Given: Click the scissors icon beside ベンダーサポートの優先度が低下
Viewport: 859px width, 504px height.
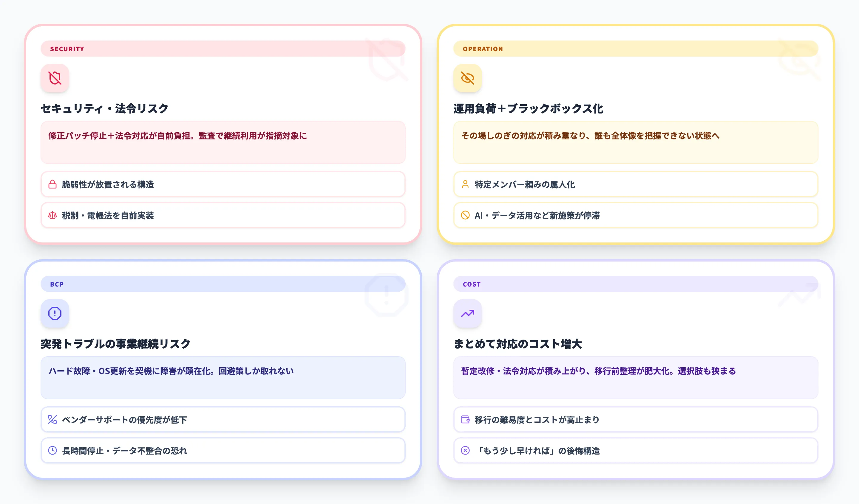Looking at the screenshot, I should (x=52, y=419).
